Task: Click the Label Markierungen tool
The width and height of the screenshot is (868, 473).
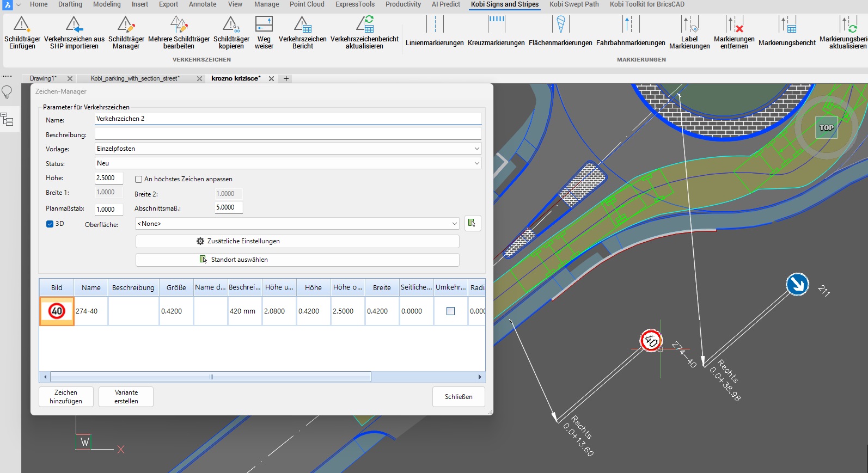Action: (689, 32)
